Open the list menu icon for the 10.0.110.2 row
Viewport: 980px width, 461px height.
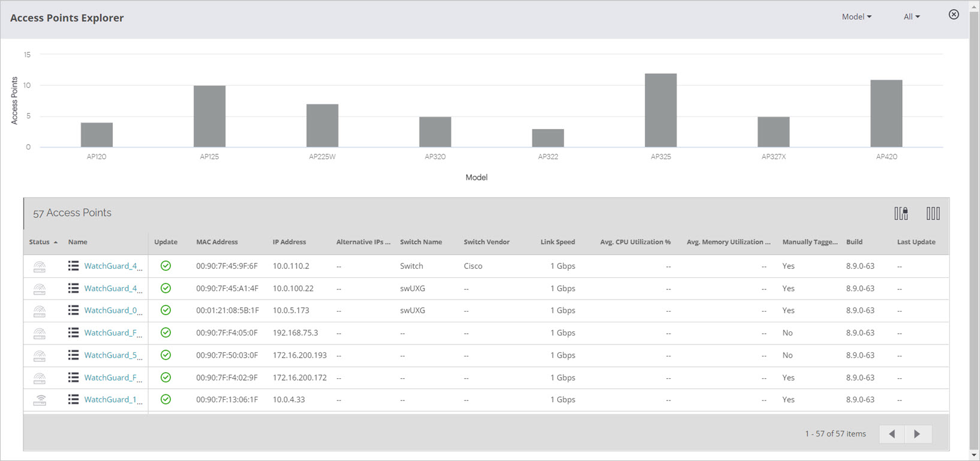pyautogui.click(x=73, y=266)
